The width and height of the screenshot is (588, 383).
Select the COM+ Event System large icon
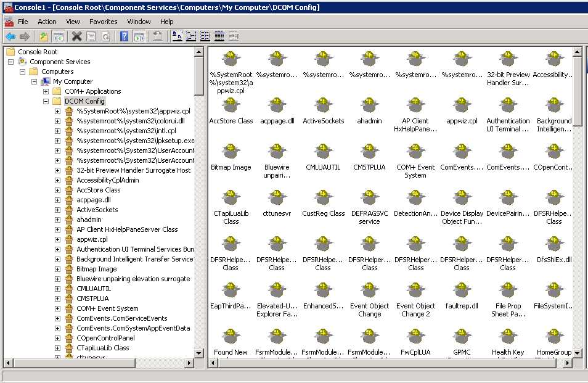click(415, 151)
